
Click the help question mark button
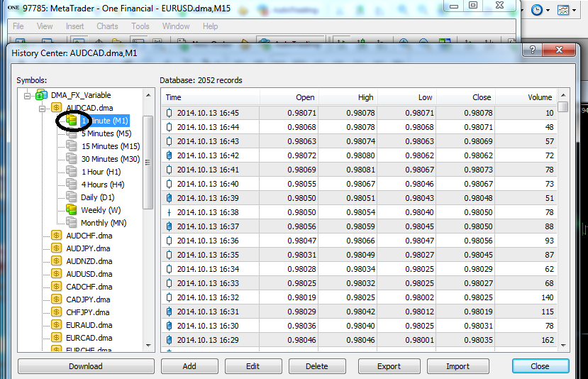(x=531, y=50)
